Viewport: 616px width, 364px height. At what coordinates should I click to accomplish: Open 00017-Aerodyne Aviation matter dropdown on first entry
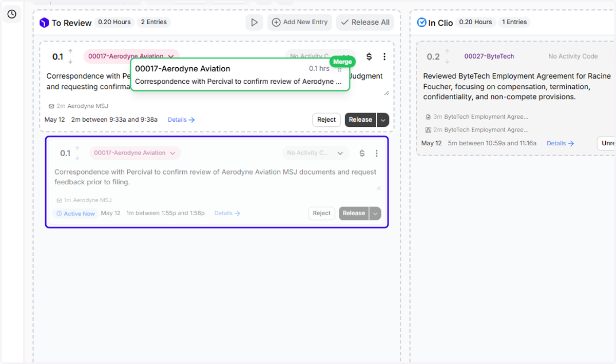[x=131, y=56]
